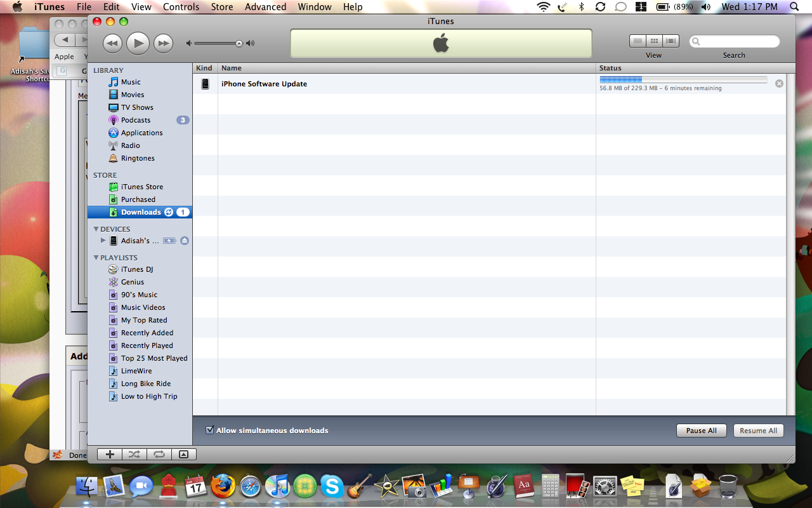Collapse the Playlists section
Screen dimensions: 812x508
(96, 258)
